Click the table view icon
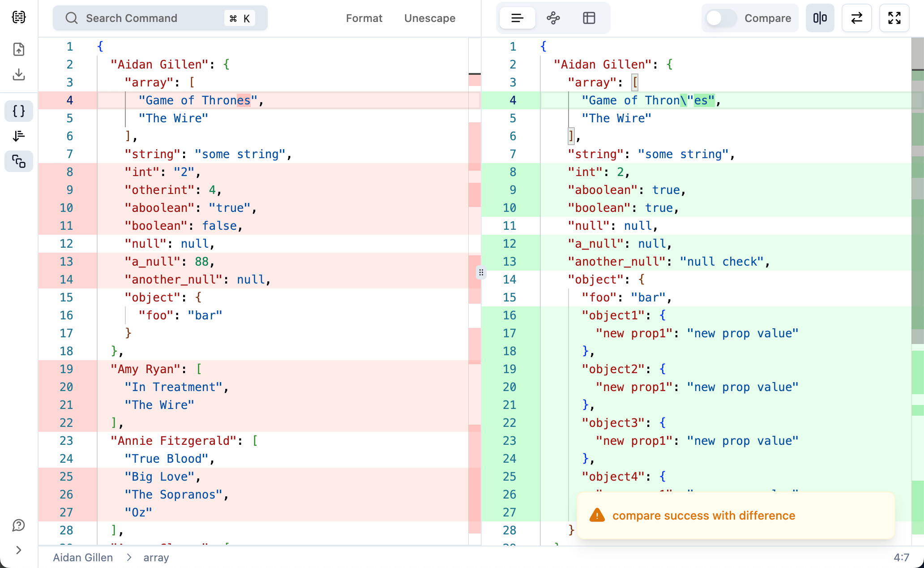 pos(590,18)
